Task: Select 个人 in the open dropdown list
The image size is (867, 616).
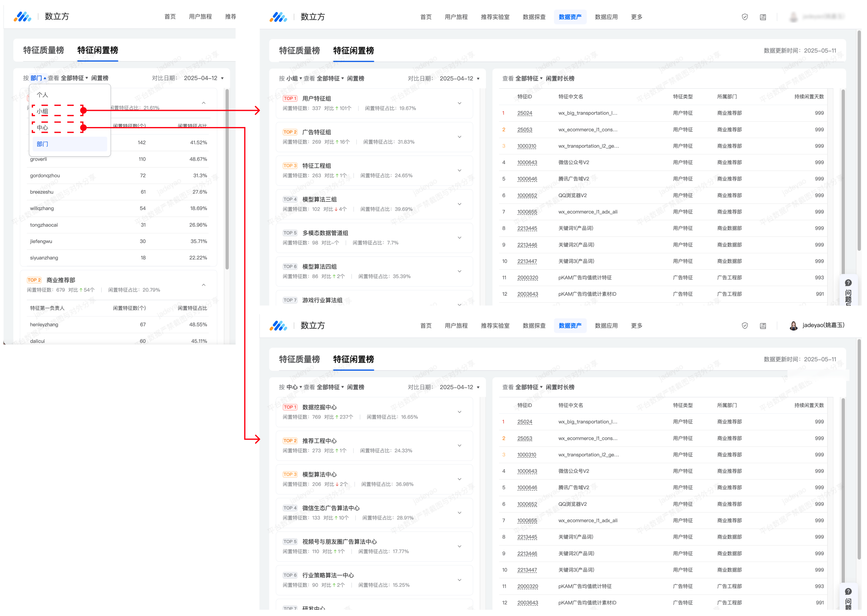Action: 42,95
